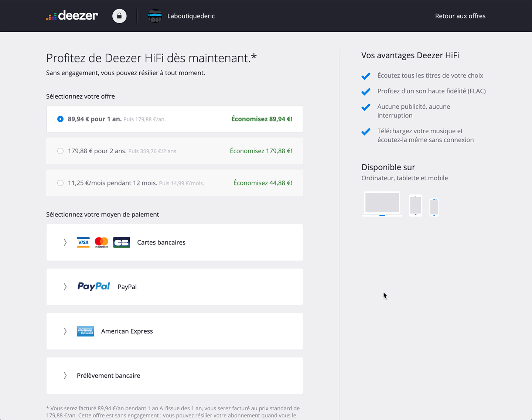Viewport: 532px width, 420px height.
Task: Click the American Express card logo
Action: coord(85,331)
